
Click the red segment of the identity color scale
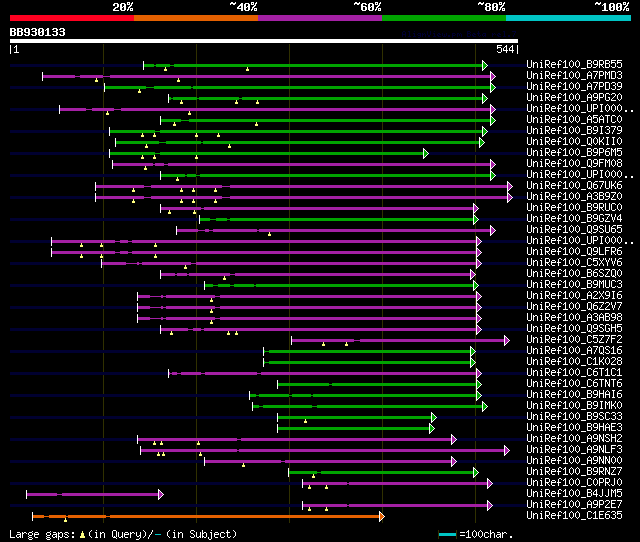(72, 18)
